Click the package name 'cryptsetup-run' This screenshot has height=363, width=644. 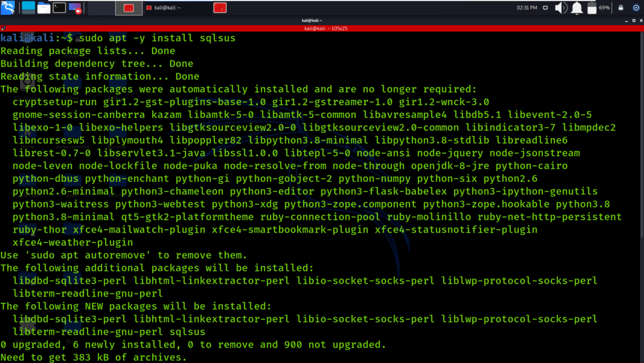(55, 102)
